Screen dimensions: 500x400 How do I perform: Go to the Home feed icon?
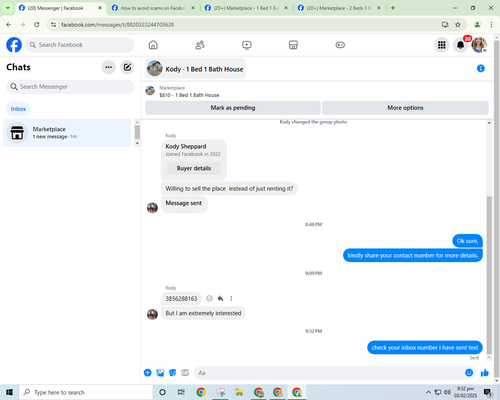coord(153,45)
